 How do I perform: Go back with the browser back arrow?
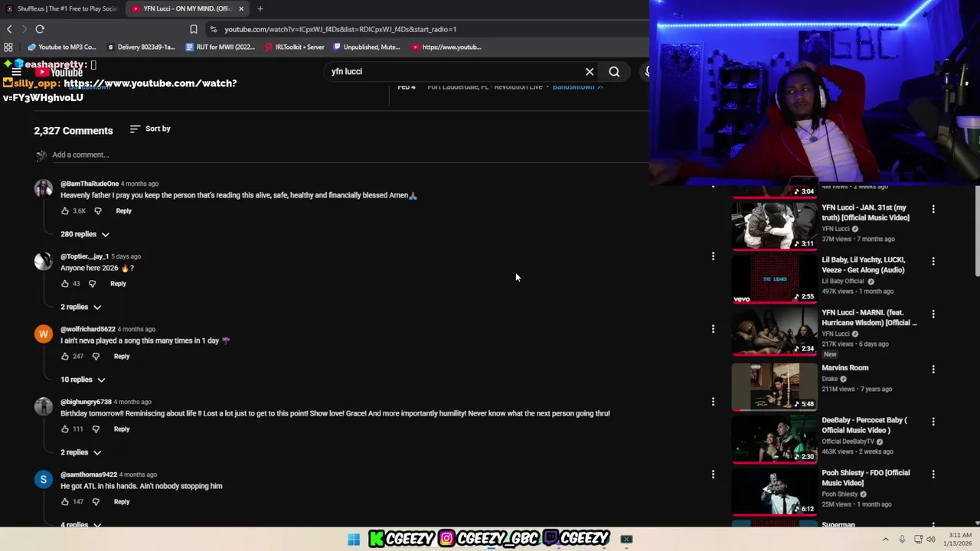[x=9, y=29]
